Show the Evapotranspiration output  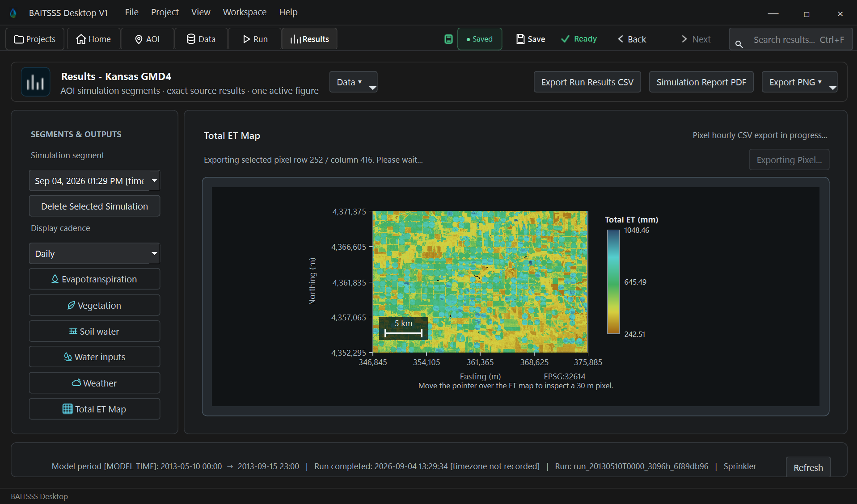coord(94,279)
